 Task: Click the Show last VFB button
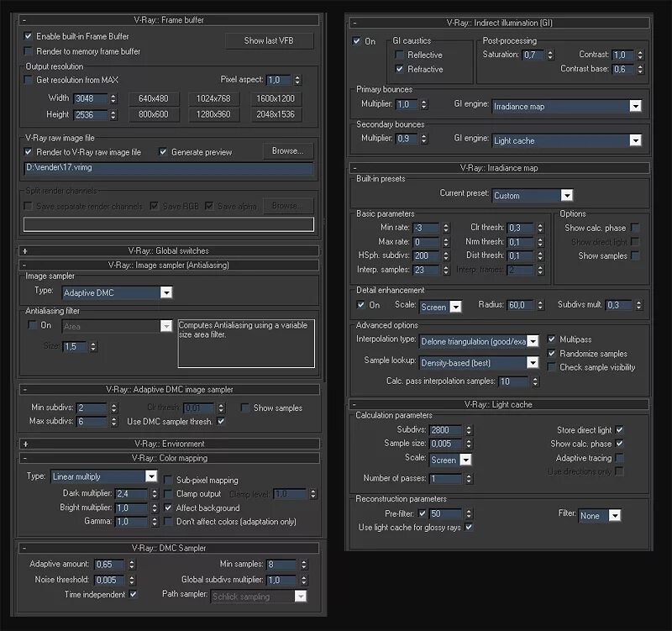269,40
